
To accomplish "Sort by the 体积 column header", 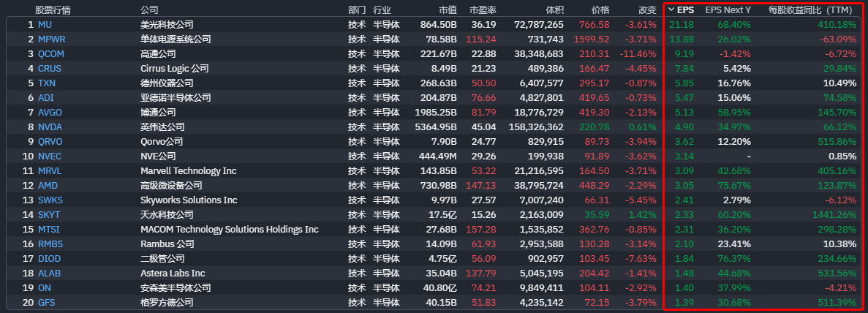I will [555, 10].
